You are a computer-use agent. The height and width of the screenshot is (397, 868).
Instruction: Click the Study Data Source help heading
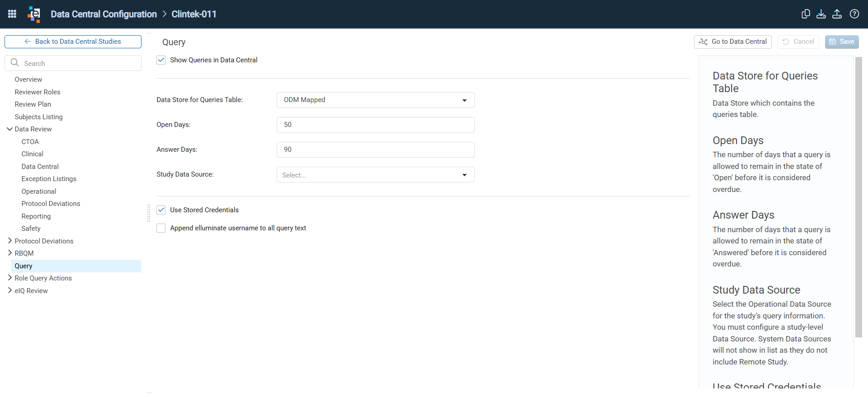pyautogui.click(x=756, y=290)
